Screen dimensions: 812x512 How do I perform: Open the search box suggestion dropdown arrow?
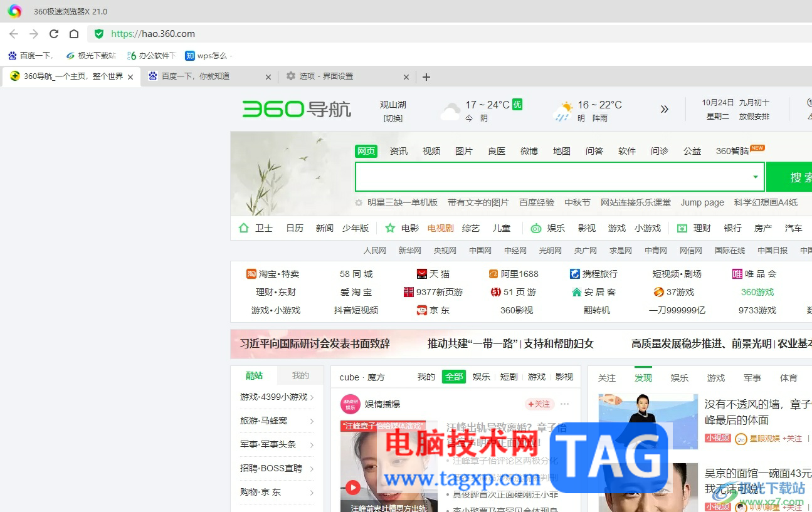[x=756, y=177]
